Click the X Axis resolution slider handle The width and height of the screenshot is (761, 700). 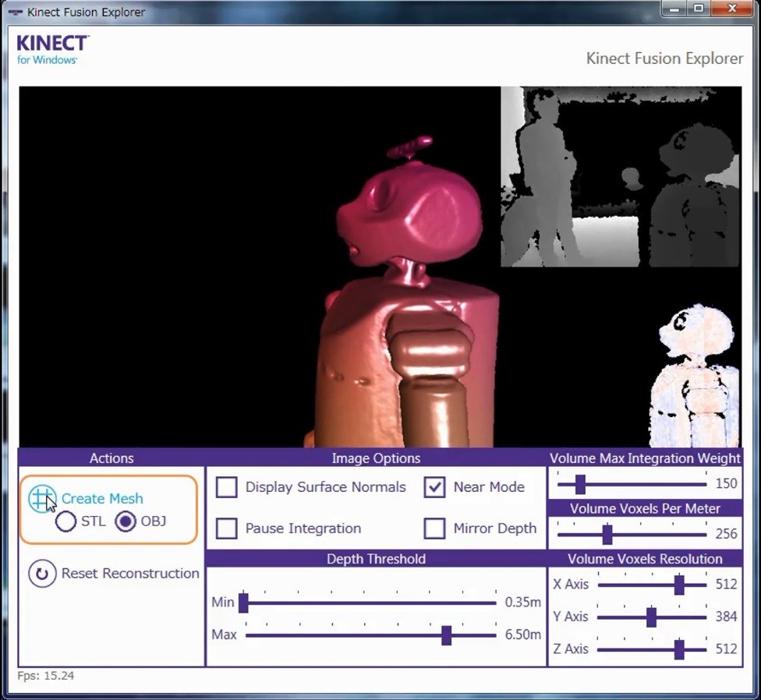click(x=679, y=585)
